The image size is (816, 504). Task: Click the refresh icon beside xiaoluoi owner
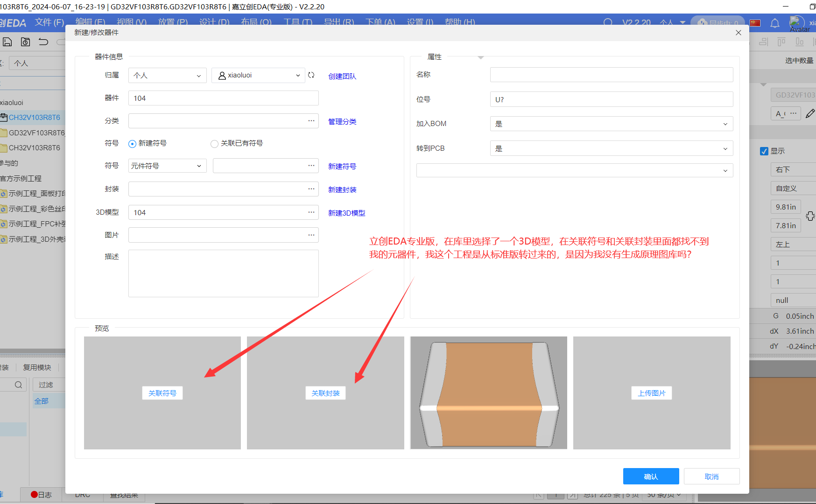coord(311,75)
